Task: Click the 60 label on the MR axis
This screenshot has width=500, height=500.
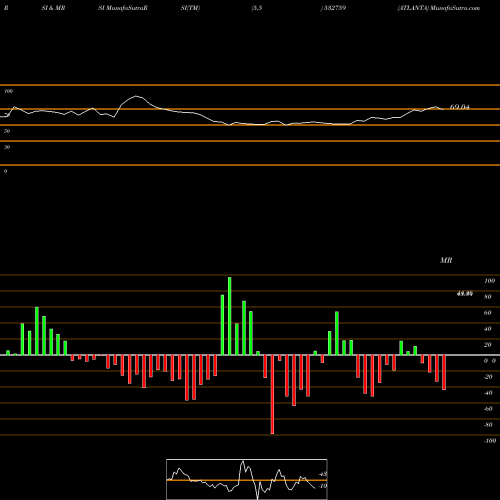Action: click(x=488, y=313)
